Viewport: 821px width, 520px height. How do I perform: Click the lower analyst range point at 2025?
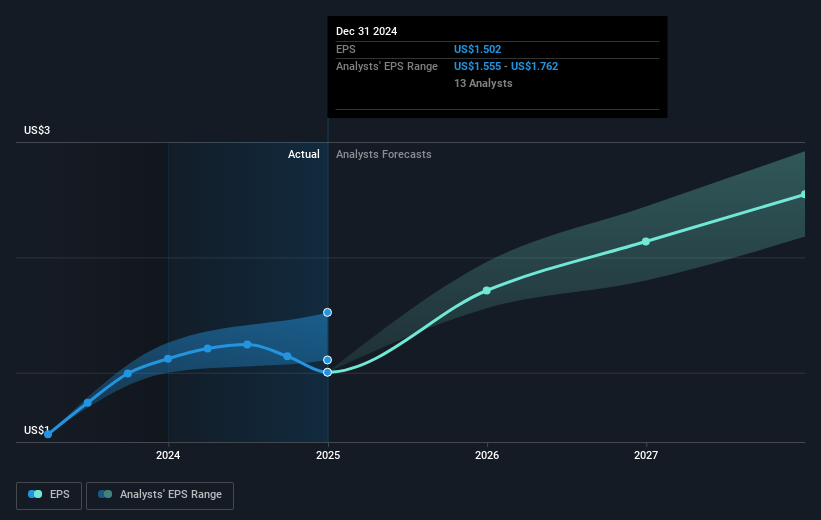[327, 360]
